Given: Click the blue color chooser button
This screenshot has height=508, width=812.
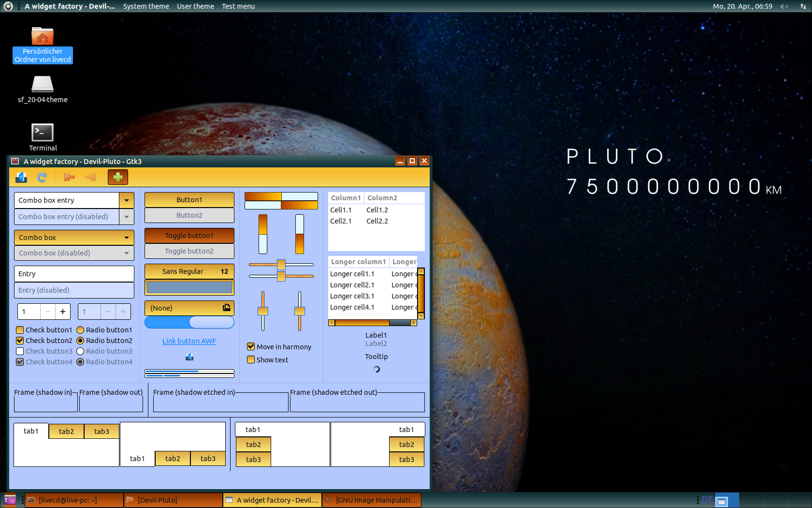Looking at the screenshot, I should (189, 287).
